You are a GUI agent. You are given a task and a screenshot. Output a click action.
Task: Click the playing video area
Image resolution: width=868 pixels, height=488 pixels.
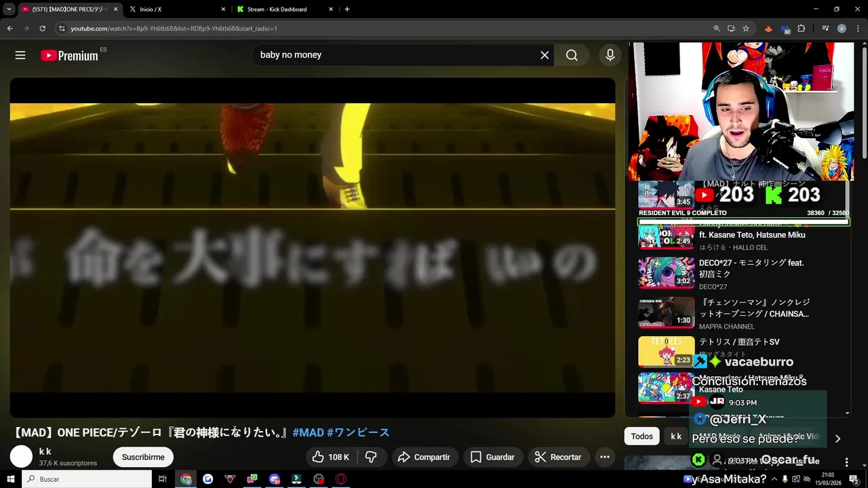click(313, 247)
